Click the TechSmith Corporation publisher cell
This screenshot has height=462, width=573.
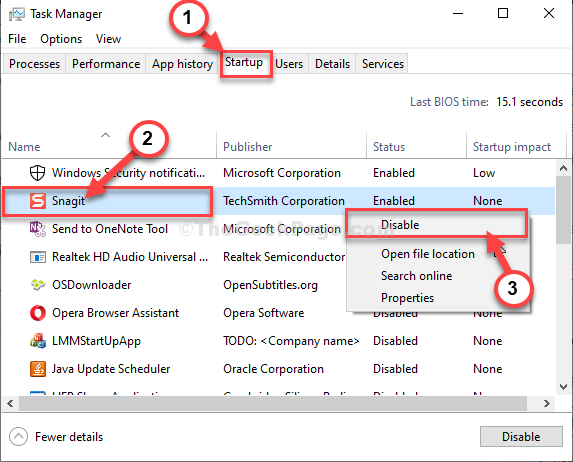click(x=284, y=201)
